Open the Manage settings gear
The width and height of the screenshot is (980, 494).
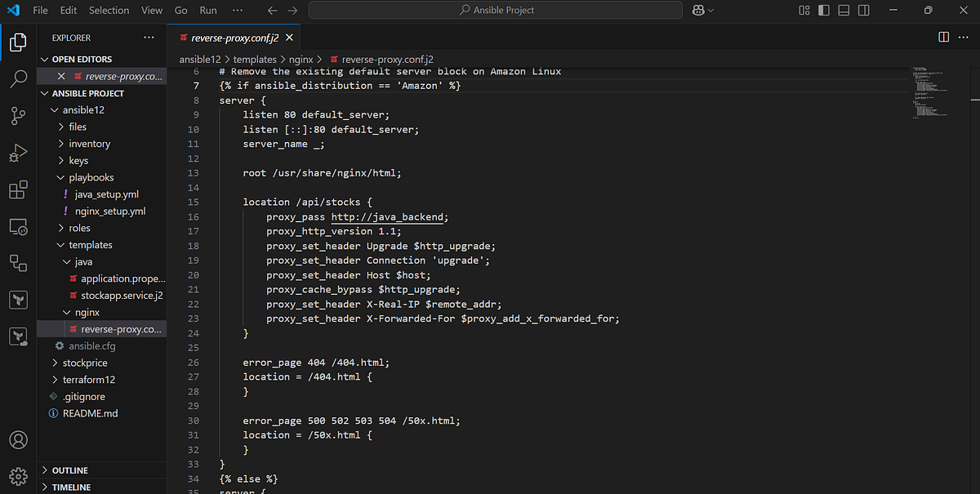pos(18,476)
